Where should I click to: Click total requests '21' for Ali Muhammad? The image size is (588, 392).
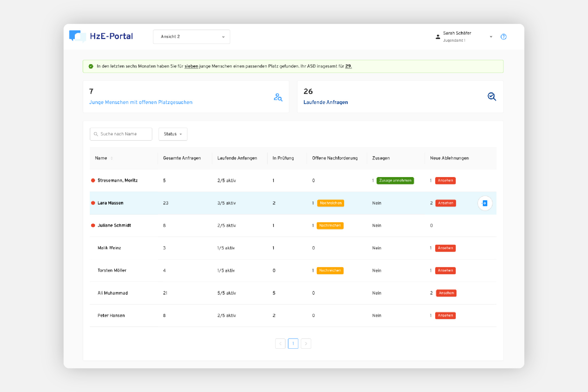point(165,293)
